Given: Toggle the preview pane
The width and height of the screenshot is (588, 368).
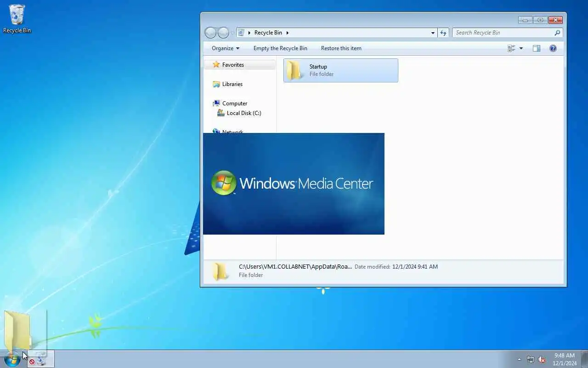Looking at the screenshot, I should click(536, 48).
